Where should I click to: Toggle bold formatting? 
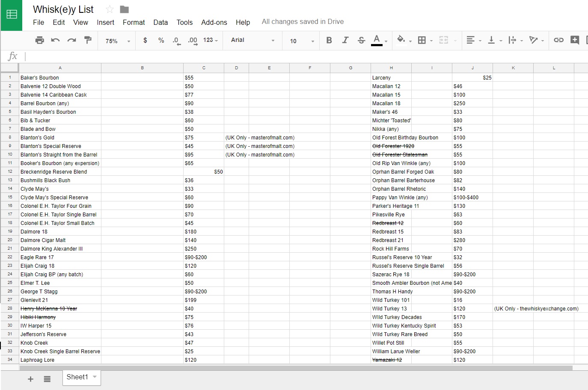click(x=329, y=40)
